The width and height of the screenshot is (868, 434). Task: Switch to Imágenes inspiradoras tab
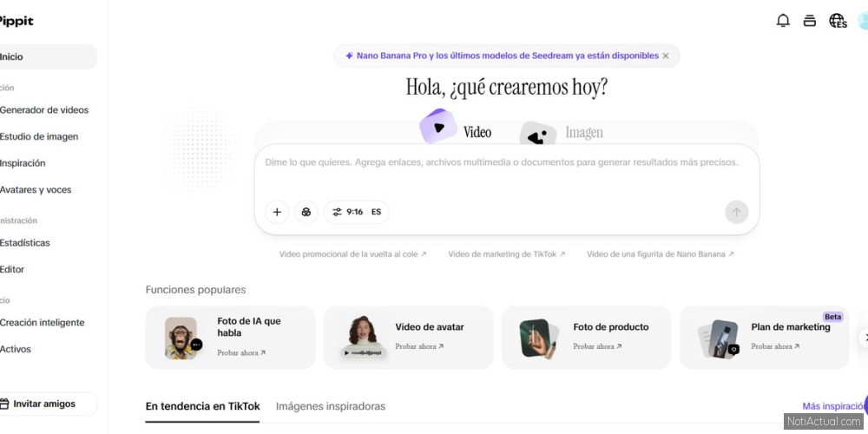pos(331,406)
